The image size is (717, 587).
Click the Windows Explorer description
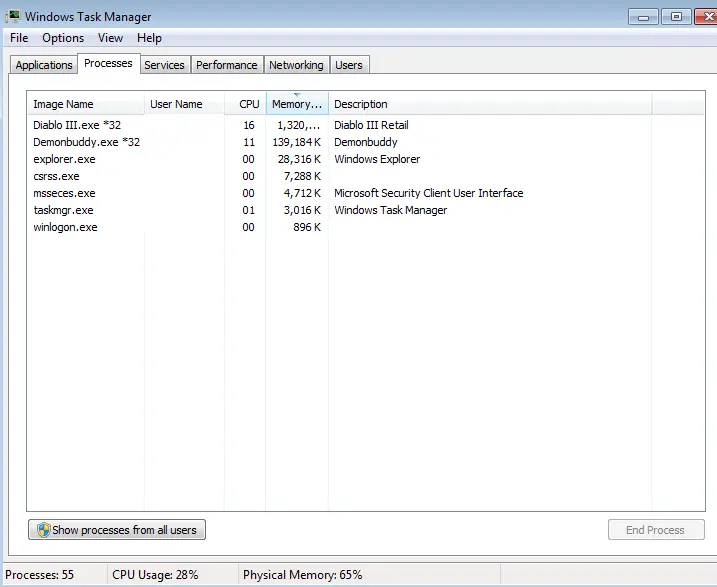point(377,159)
